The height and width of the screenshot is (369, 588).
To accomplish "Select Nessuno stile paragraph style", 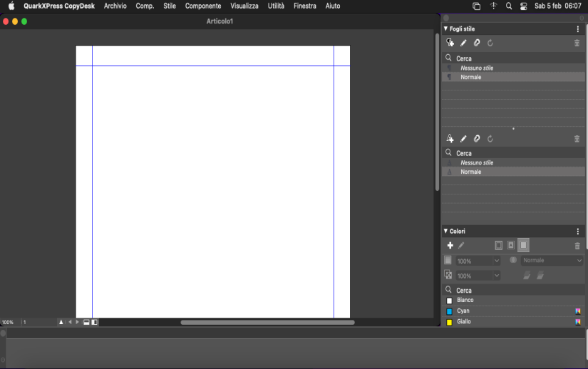I will [x=513, y=68].
